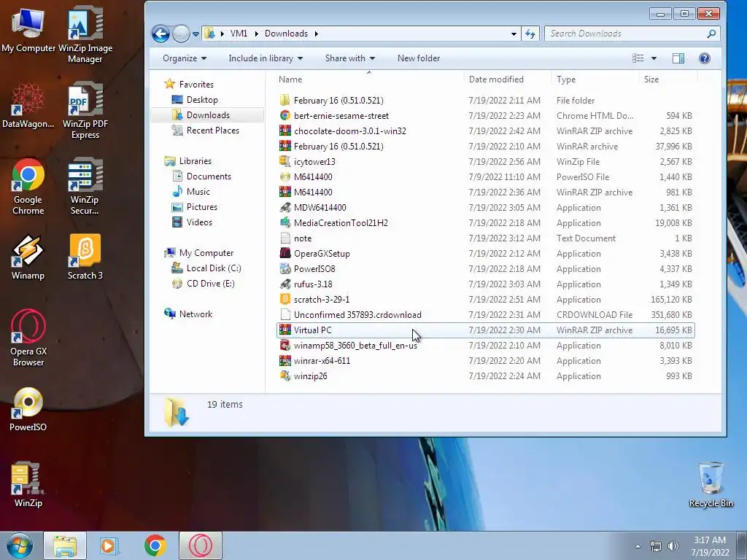Open view options dropdown arrow

point(654,58)
